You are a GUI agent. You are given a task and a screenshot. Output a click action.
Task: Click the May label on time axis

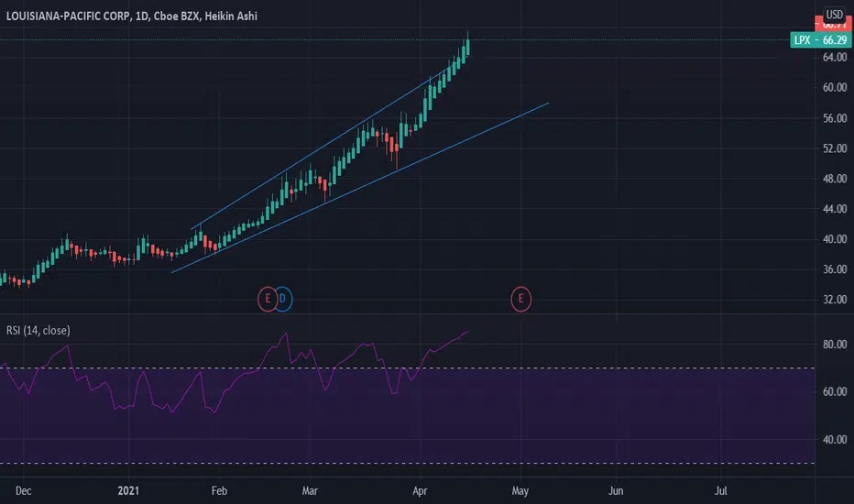coord(520,491)
